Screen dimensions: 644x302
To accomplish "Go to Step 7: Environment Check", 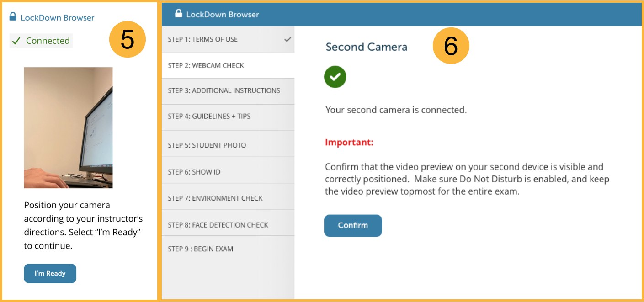I will tap(215, 198).
